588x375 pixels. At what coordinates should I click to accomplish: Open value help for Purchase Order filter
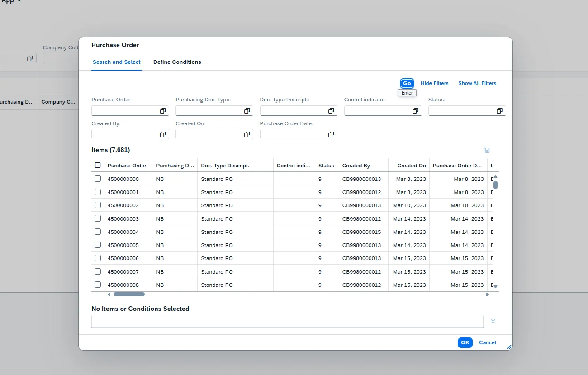[163, 111]
